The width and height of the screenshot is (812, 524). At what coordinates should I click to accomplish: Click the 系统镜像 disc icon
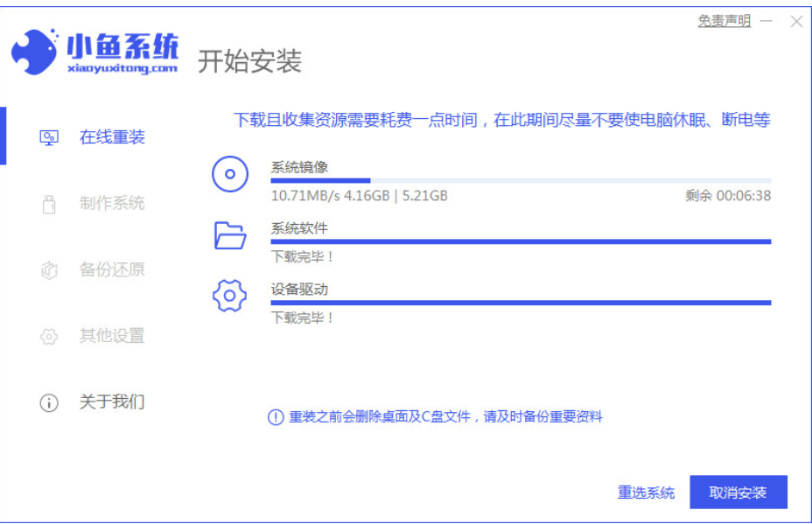(x=230, y=174)
